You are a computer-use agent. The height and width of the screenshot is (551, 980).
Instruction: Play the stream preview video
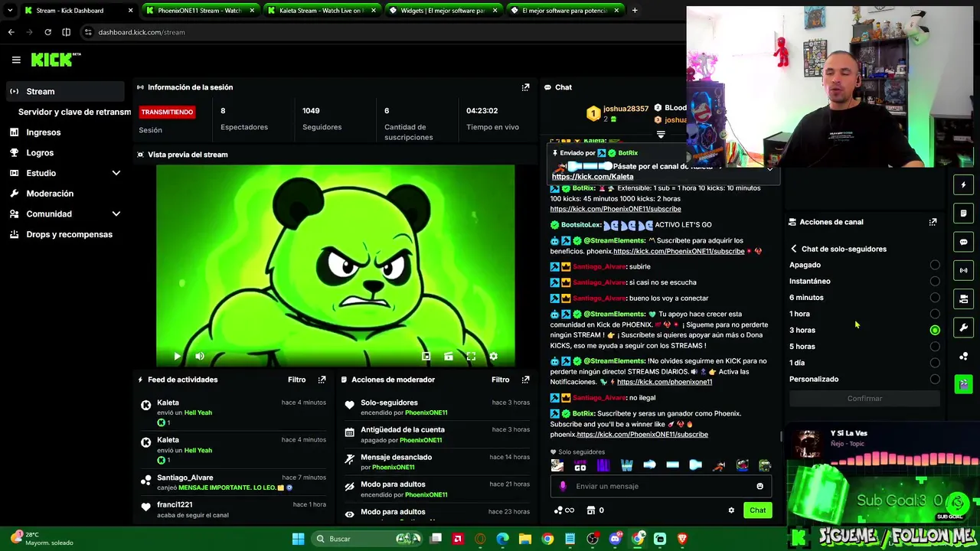point(177,356)
